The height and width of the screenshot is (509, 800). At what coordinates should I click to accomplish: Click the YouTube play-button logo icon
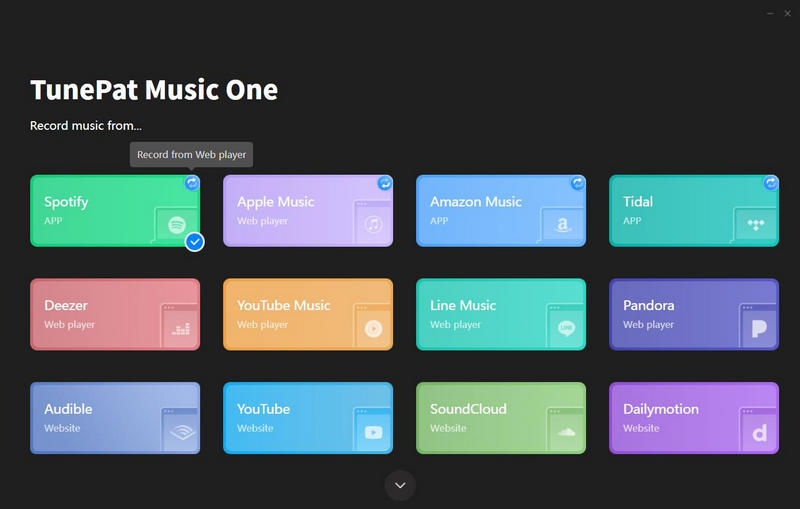(373, 432)
